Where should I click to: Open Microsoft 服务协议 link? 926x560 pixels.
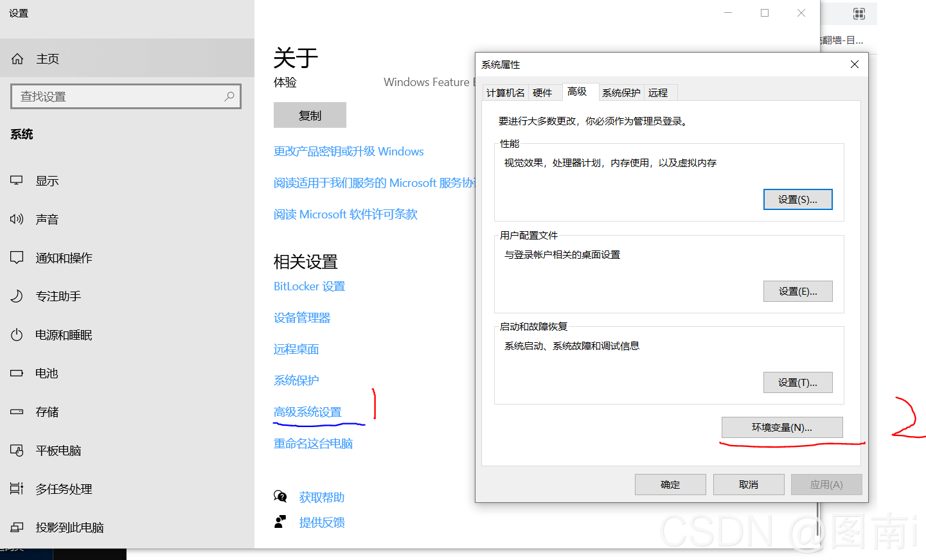point(374,183)
